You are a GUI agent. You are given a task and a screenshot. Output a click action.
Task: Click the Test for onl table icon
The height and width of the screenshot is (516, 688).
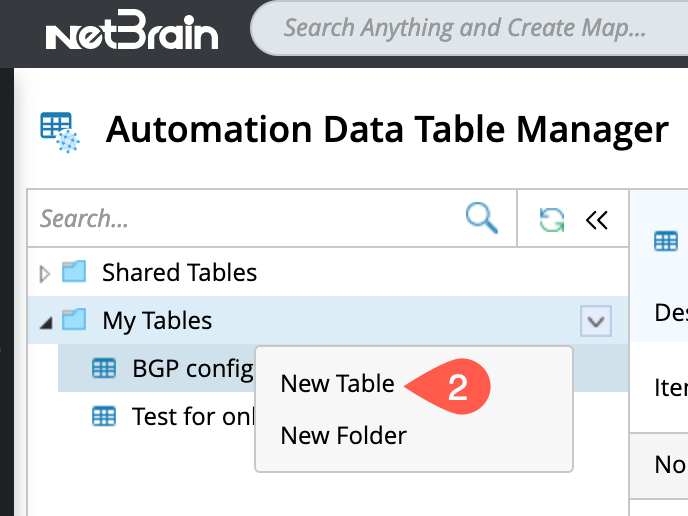coord(104,416)
